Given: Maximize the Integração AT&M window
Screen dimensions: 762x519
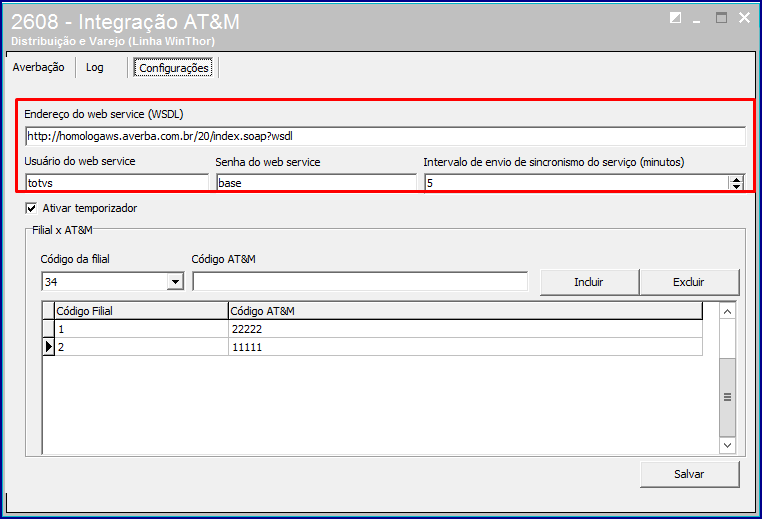Looking at the screenshot, I should click(721, 18).
